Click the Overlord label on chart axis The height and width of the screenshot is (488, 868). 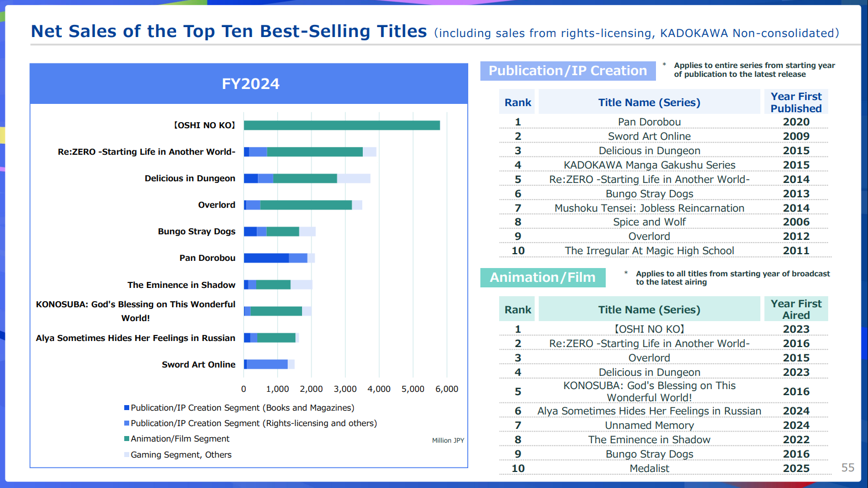click(x=216, y=205)
